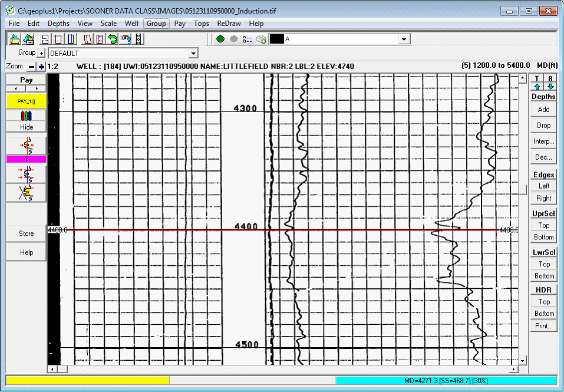564x392 pixels.
Task: Click the T up-arrow top button
Action: pos(537,83)
